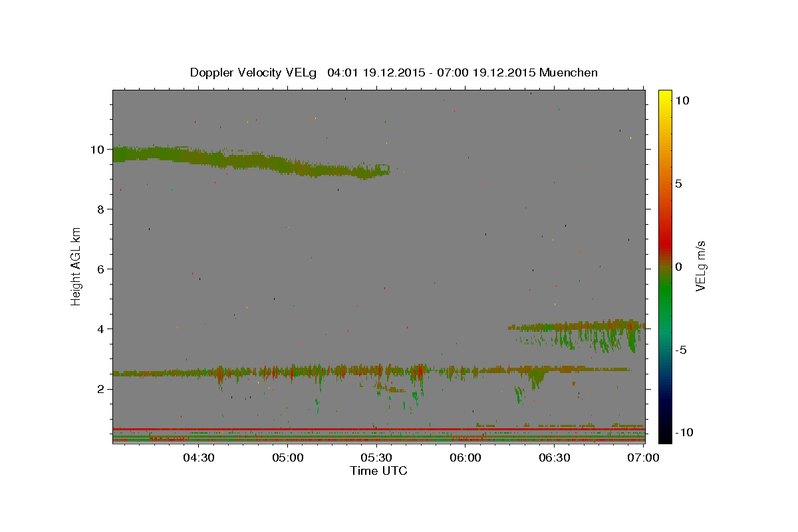This screenshot has width=798, height=532.
Task: Click the height tick label 10
Action: (x=98, y=149)
